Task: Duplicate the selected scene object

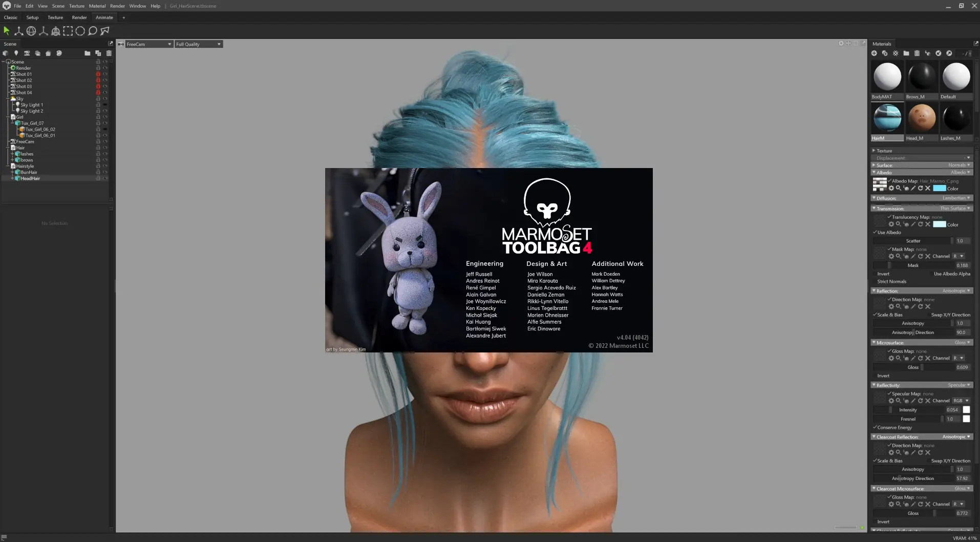Action: [x=98, y=53]
